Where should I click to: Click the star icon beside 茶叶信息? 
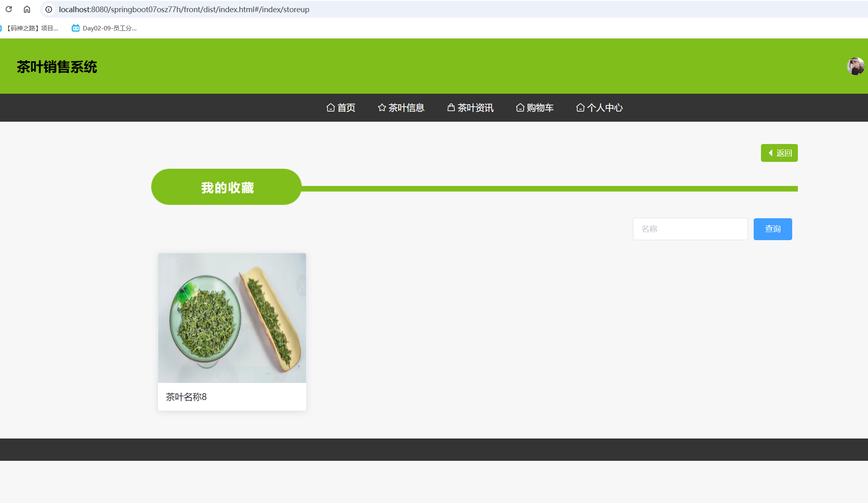pyautogui.click(x=381, y=107)
